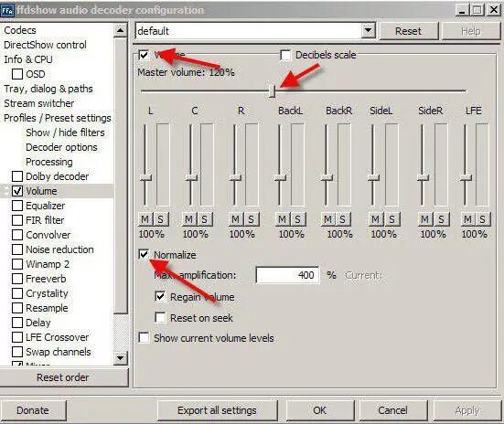Click the sidebar scroll down arrow
The width and height of the screenshot is (504, 424).
pyautogui.click(x=121, y=358)
